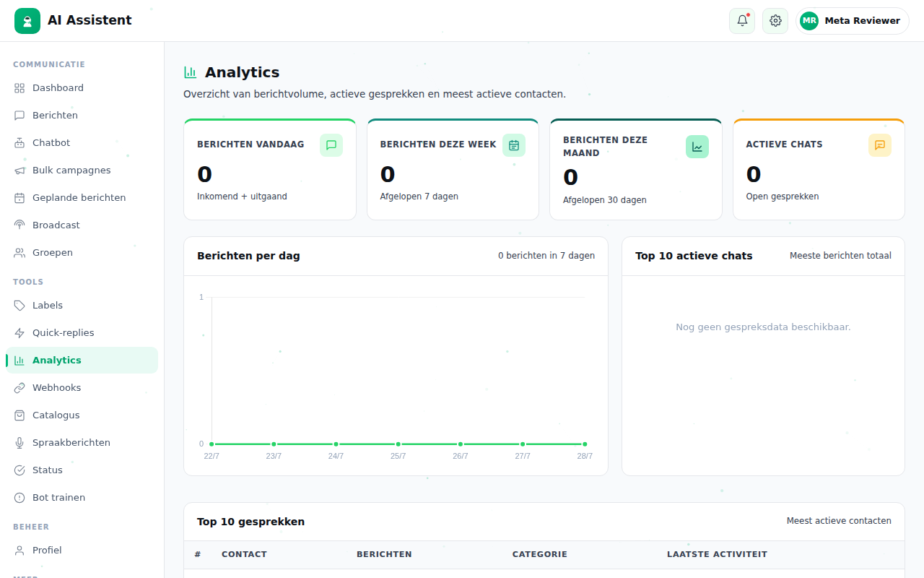Click the Berichten Deze Week calendar icon
The width and height of the screenshot is (924, 578).
point(514,145)
